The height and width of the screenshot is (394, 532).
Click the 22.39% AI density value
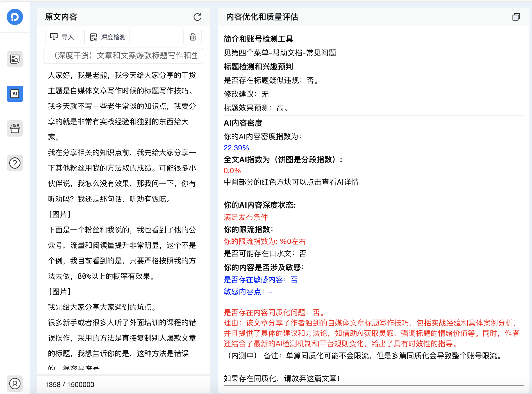click(236, 148)
